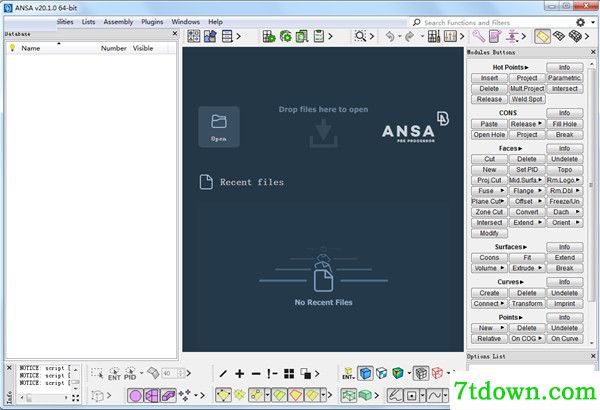Click the green solid box icon
The height and width of the screenshot is (410, 600).
click(x=365, y=395)
